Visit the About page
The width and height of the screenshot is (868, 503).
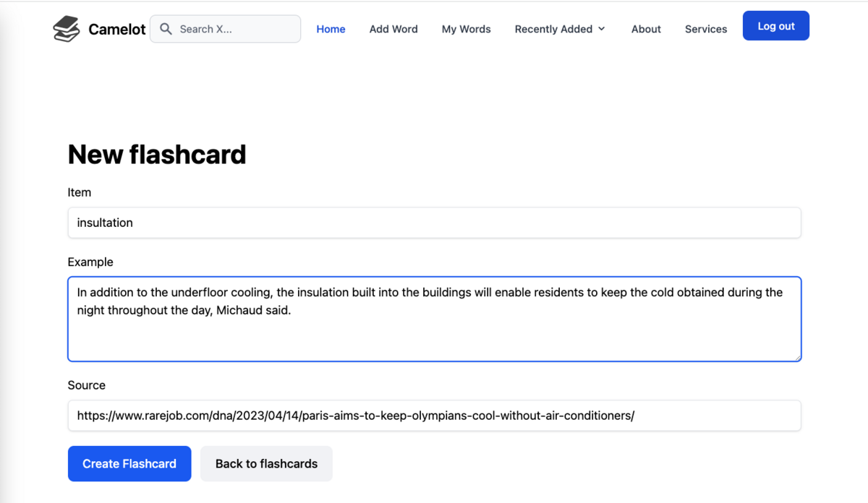[x=646, y=29]
